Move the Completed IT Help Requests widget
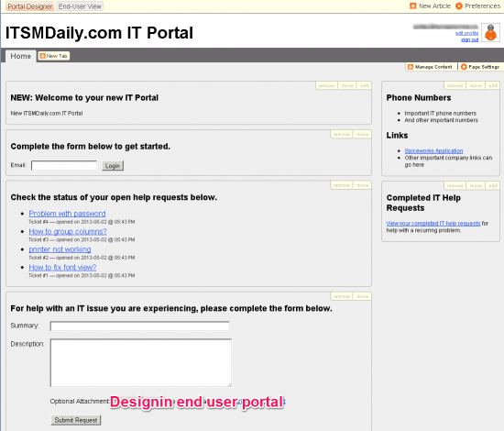This screenshot has width=504, height=431. [x=476, y=186]
